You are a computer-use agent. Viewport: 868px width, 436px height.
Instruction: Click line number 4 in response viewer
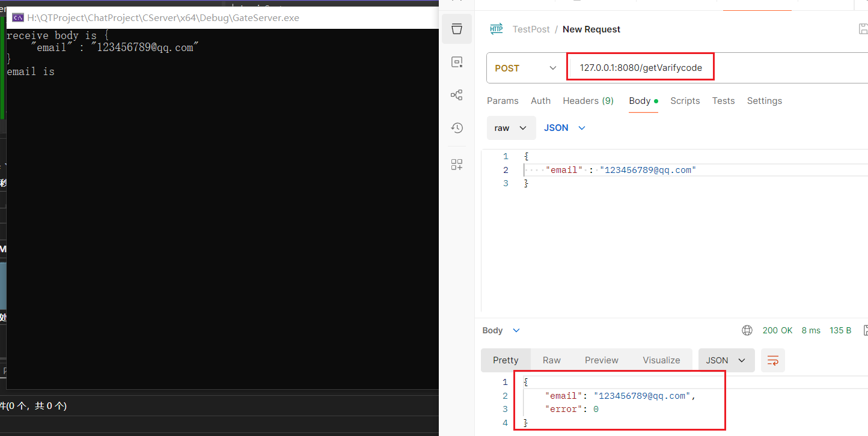[x=505, y=423]
